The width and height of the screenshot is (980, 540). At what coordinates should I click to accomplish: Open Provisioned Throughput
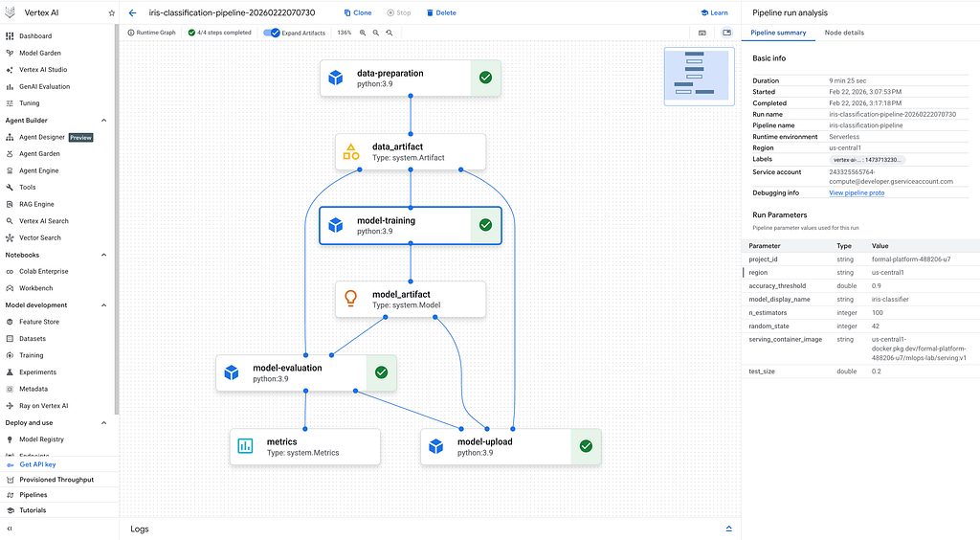click(56, 480)
